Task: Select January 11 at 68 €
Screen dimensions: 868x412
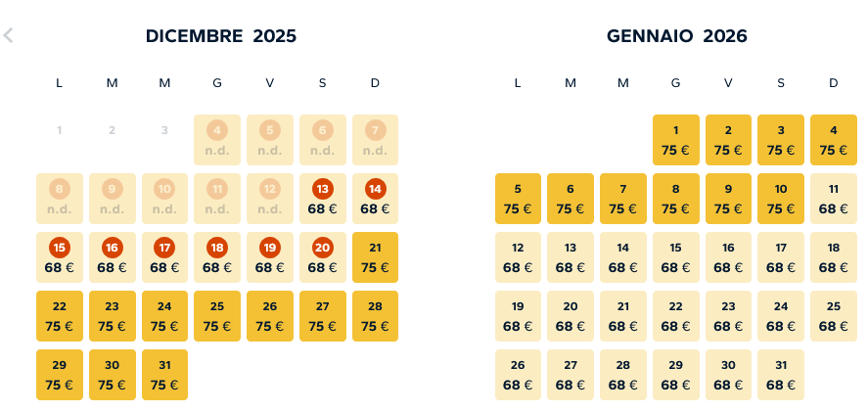Action: pos(834,199)
